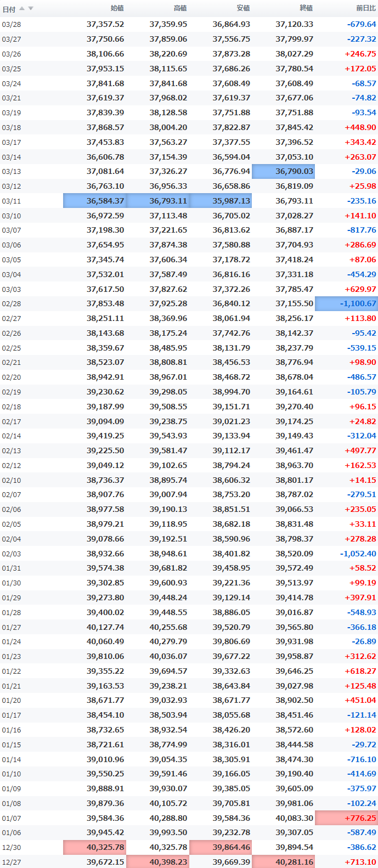Screen dimensions: 378x868
Task: Select the low price 38,305.91
Action: pyautogui.click(x=232, y=759)
